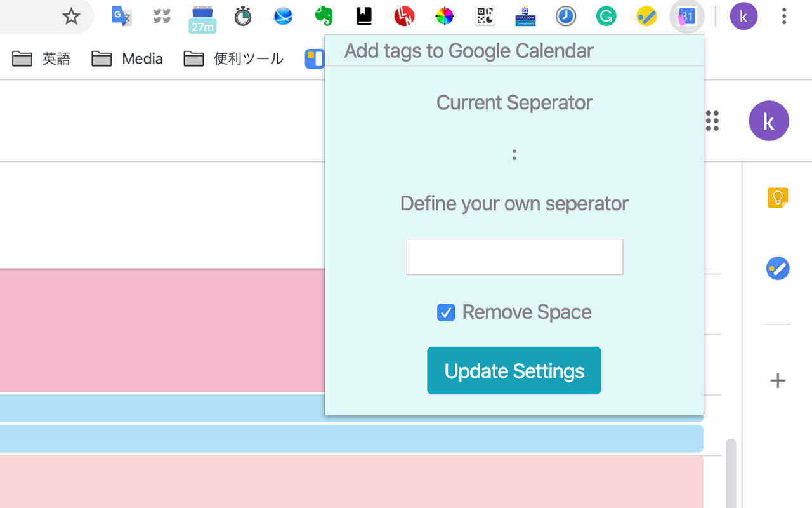Open the red round extension icon

(x=404, y=16)
